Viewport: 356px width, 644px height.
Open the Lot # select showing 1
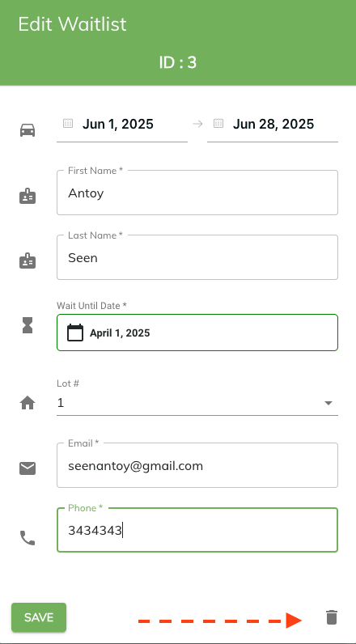click(197, 404)
